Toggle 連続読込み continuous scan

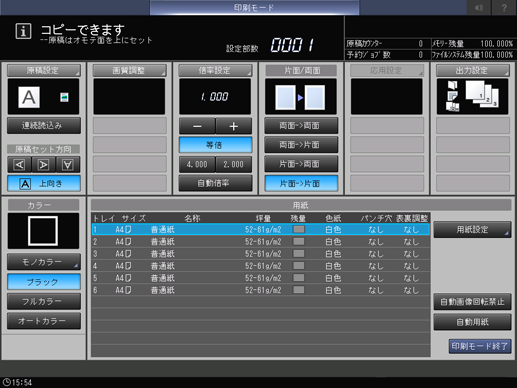coord(44,126)
